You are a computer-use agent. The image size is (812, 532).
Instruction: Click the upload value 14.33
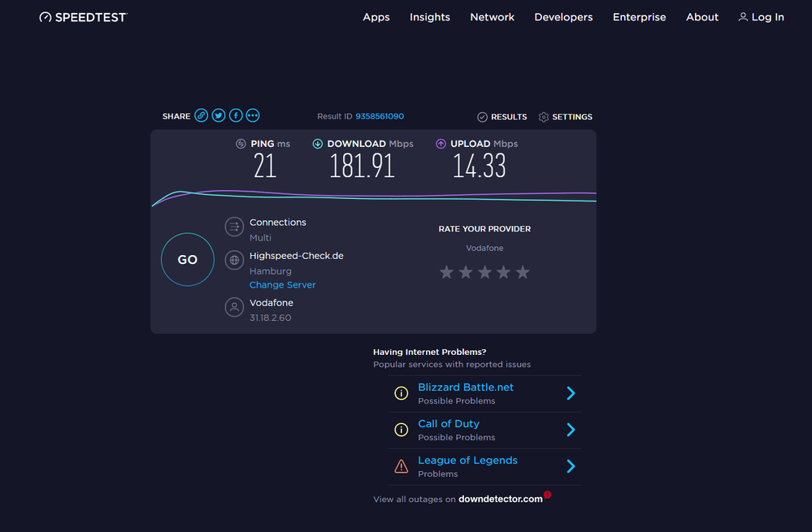[x=479, y=167]
